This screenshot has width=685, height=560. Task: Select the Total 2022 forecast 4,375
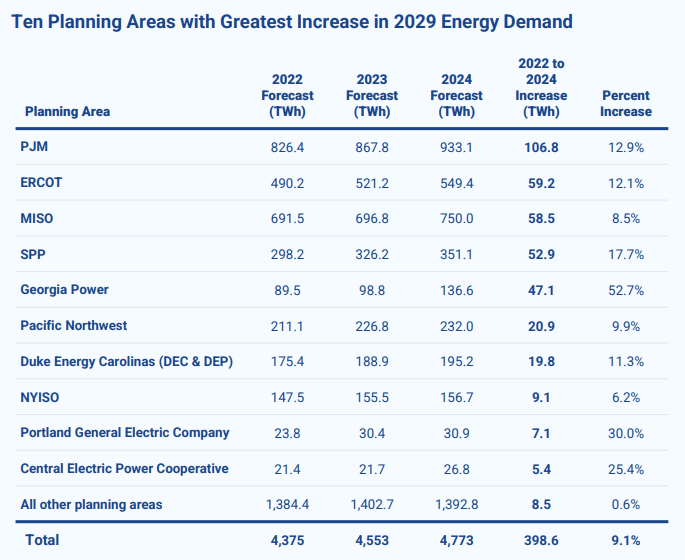pos(287,541)
